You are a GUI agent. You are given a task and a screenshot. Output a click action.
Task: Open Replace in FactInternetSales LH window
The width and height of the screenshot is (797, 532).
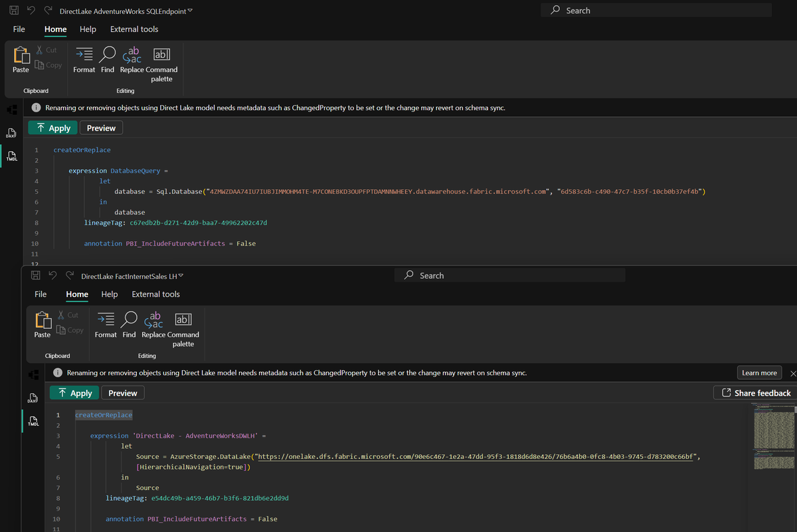point(153,325)
